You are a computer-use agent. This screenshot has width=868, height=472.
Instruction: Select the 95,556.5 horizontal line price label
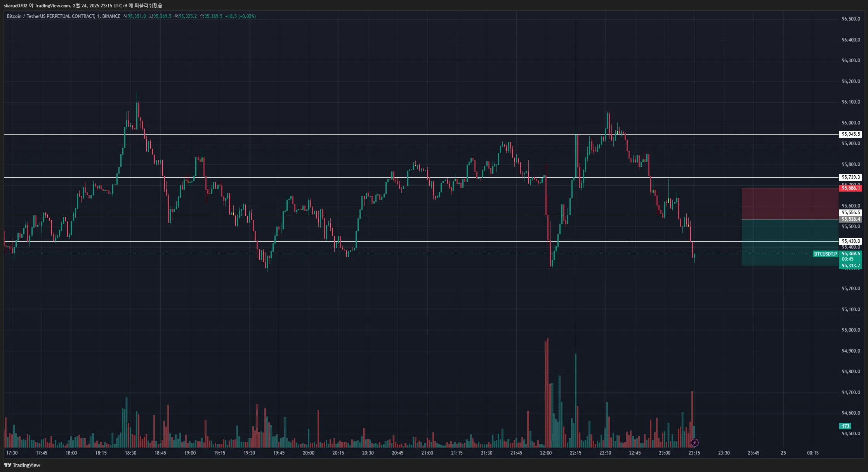[851, 213]
